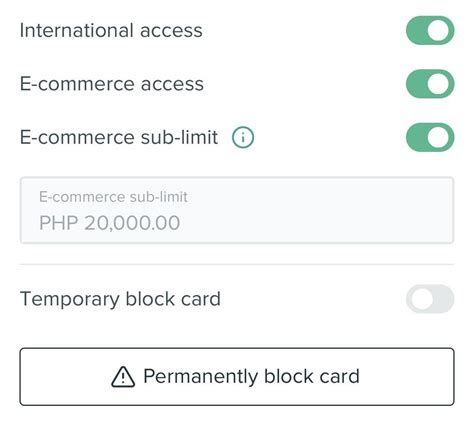Click the PHP 20,000.00 value
474x431 pixels.
[x=110, y=223]
